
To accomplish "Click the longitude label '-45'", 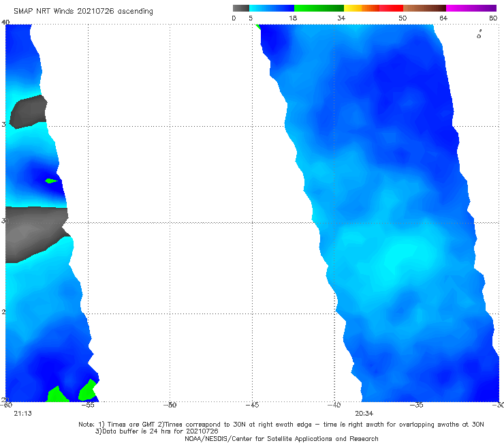I will click(252, 405).
